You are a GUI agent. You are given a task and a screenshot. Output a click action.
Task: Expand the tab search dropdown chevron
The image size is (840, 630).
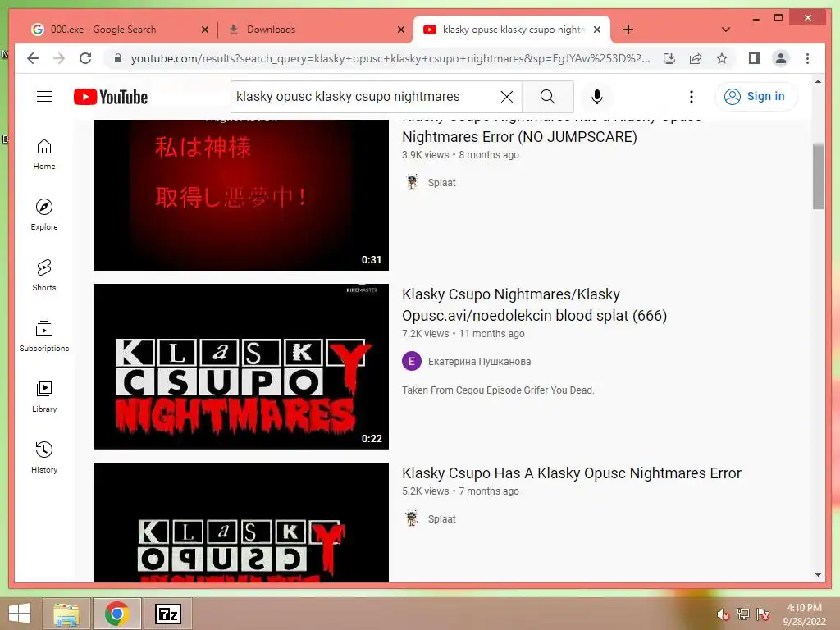click(726, 30)
